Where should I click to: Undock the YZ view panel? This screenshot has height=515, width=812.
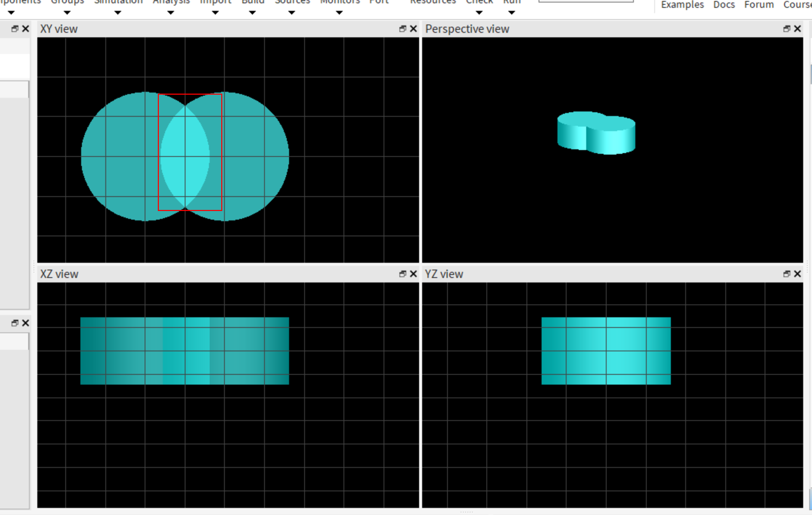point(787,274)
